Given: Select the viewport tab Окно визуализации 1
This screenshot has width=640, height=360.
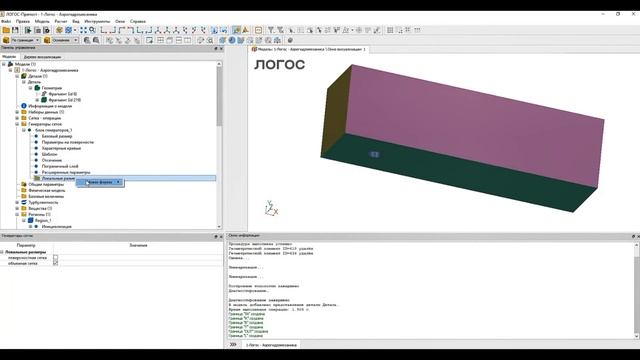Looking at the screenshot, I should pyautogui.click(x=309, y=49).
